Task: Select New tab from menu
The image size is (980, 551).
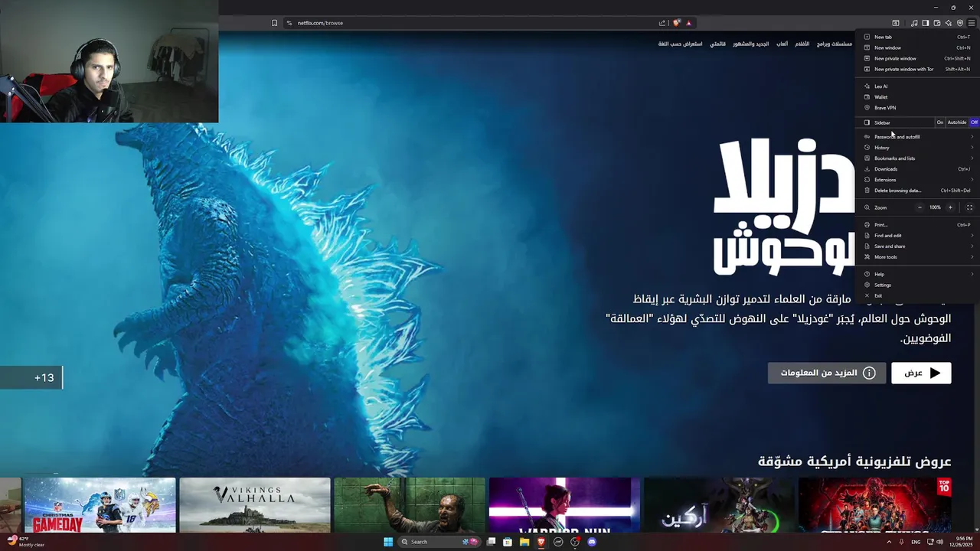Action: pyautogui.click(x=917, y=37)
